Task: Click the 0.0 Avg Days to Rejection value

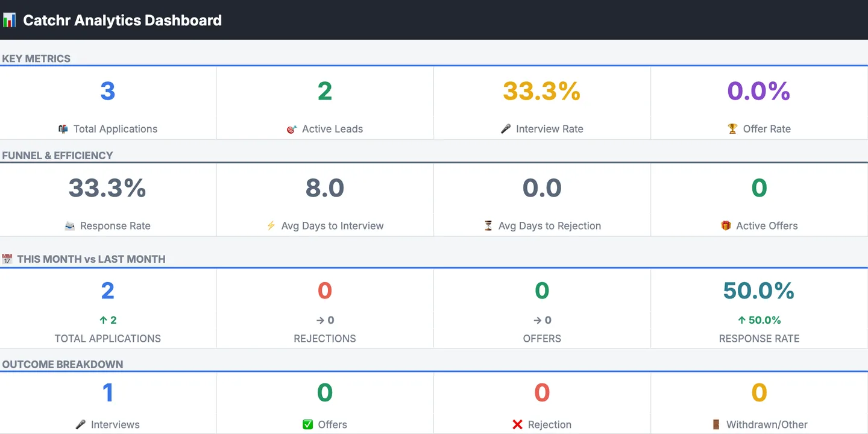Action: coord(542,188)
